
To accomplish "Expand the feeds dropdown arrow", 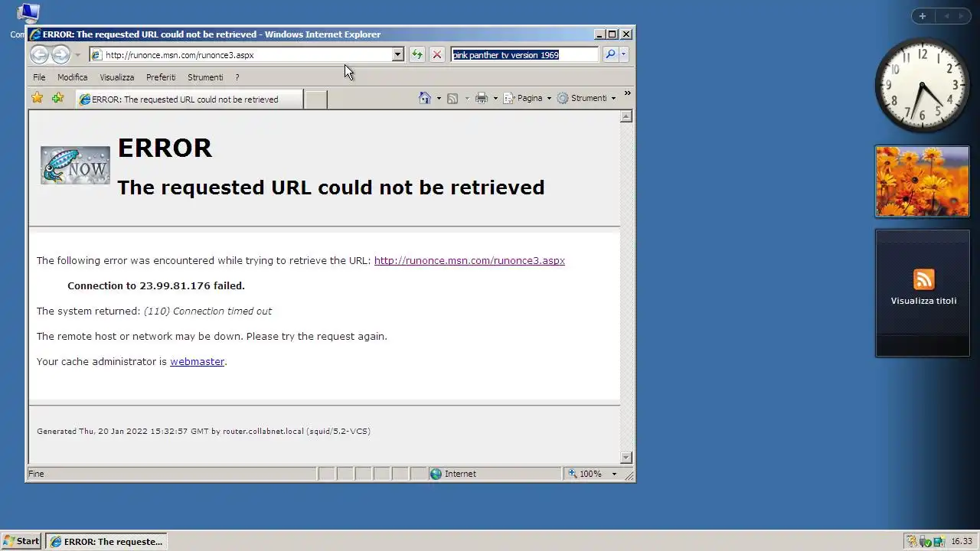I will (x=466, y=98).
